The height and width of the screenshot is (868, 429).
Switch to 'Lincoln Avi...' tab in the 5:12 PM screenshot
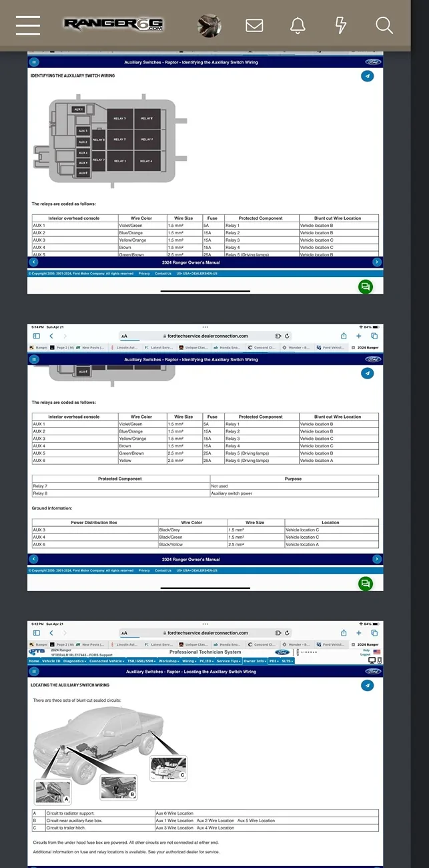[x=125, y=645]
